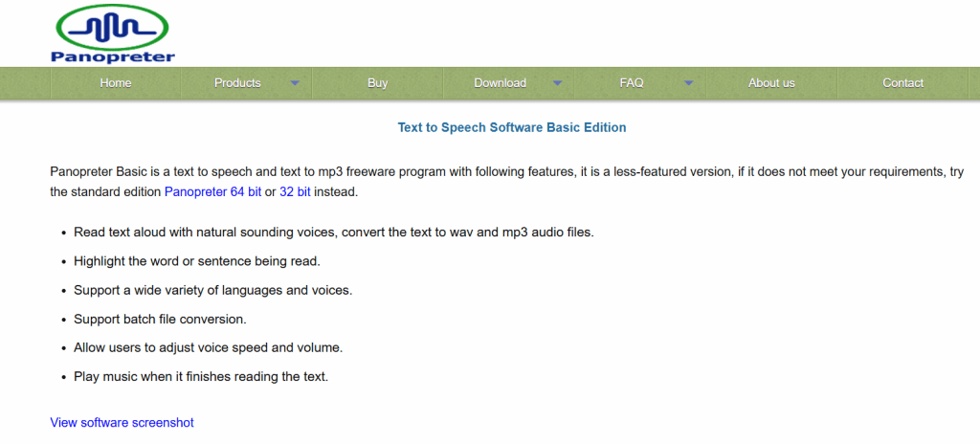Click the 'Support batch file conversion' bullet

(x=160, y=320)
